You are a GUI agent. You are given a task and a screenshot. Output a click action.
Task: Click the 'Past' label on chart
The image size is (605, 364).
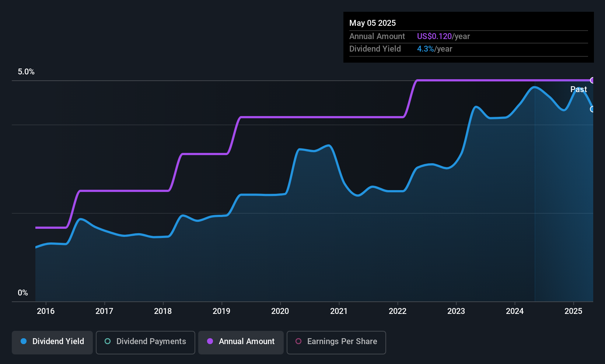click(x=578, y=89)
